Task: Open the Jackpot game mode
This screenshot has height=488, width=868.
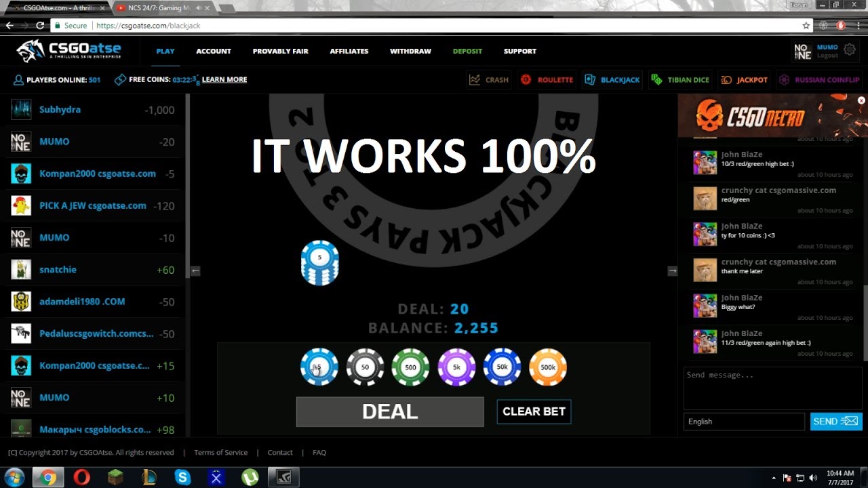Action: pyautogui.click(x=745, y=79)
